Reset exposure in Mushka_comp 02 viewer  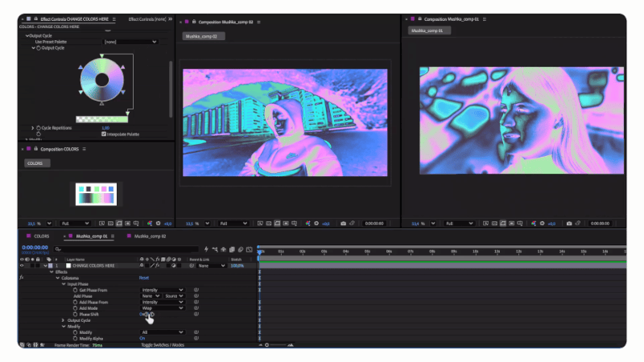click(x=316, y=224)
